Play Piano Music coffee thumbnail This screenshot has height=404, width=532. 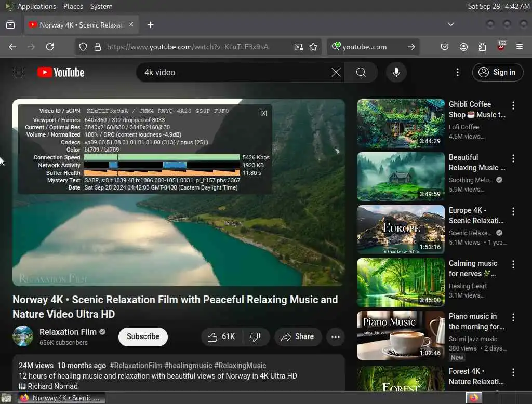(401, 335)
